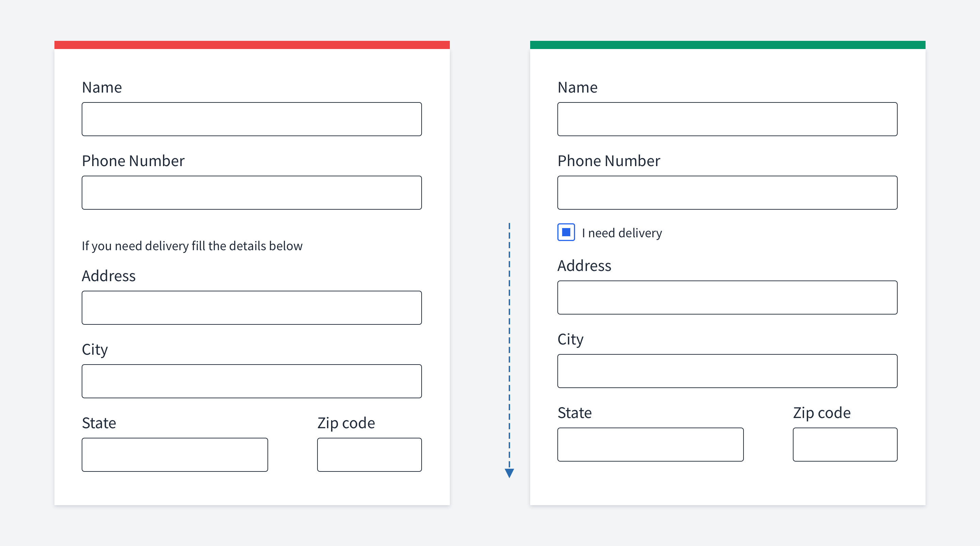Select the Zip code field in left form
The height and width of the screenshot is (546, 980).
pos(370,455)
